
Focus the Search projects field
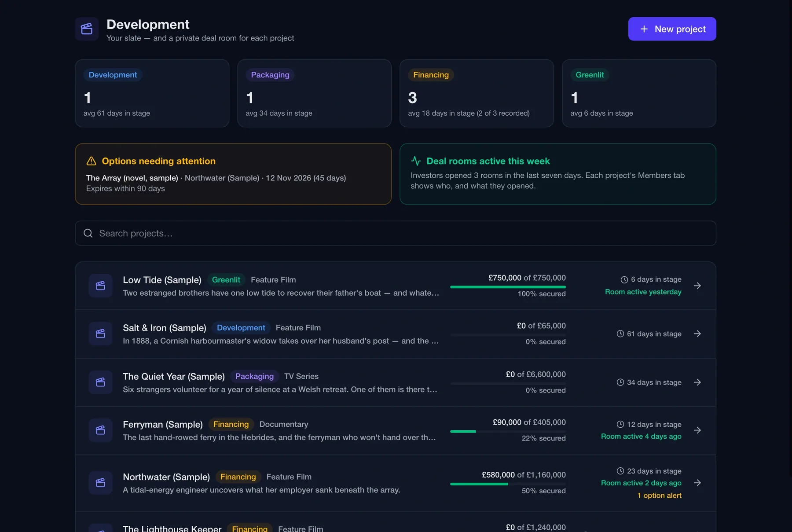tap(396, 233)
